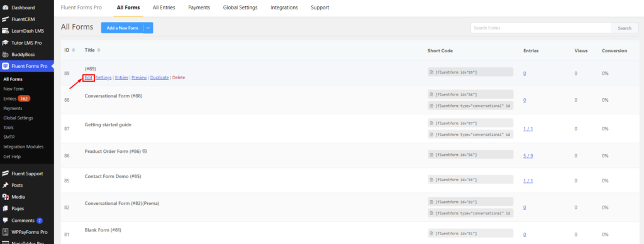
Task: Click the Posts pin icon
Action: pyautogui.click(x=5, y=186)
